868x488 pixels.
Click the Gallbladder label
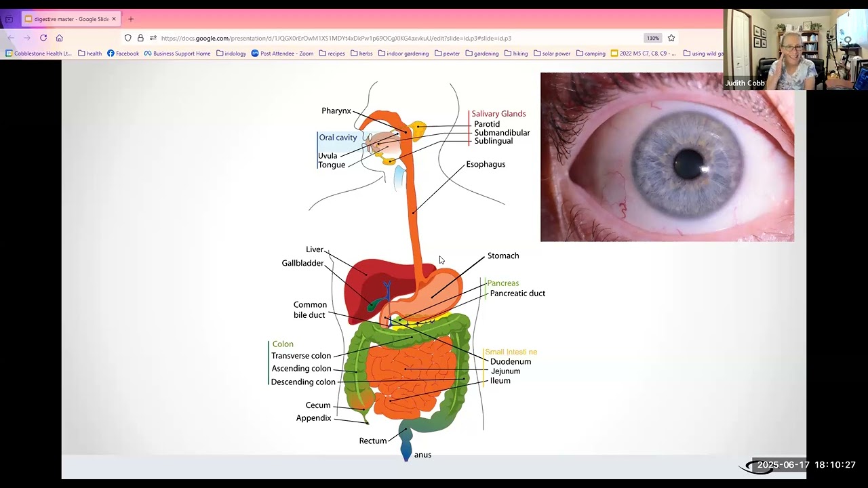coord(302,263)
